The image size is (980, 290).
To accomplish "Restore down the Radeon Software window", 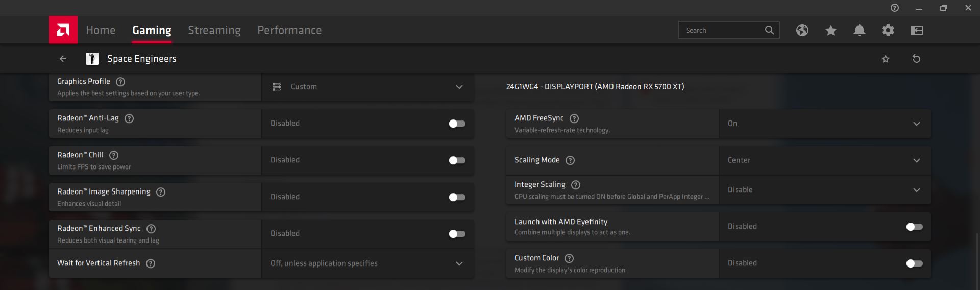I will (x=944, y=8).
